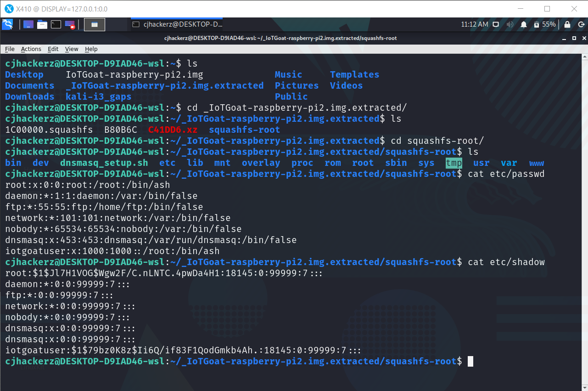Image resolution: width=588 pixels, height=391 pixels.
Task: Open the terminal emulator taskbar icon
Action: click(x=56, y=25)
